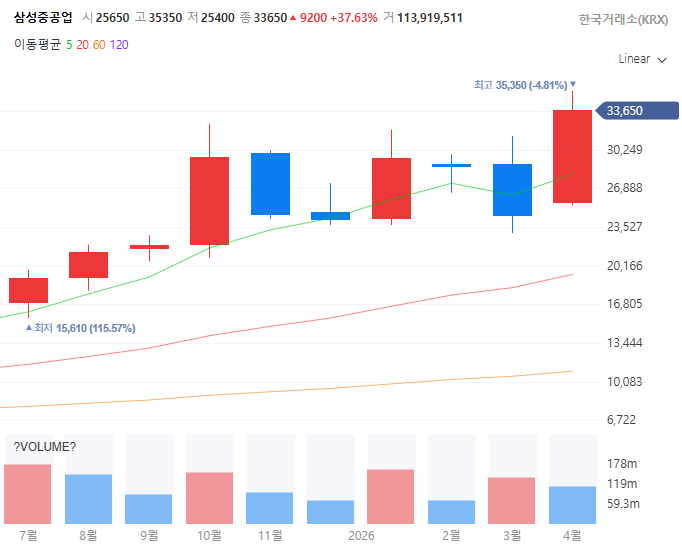Select the August red candlestick
Viewport: 682px width, 560px height.
88,265
